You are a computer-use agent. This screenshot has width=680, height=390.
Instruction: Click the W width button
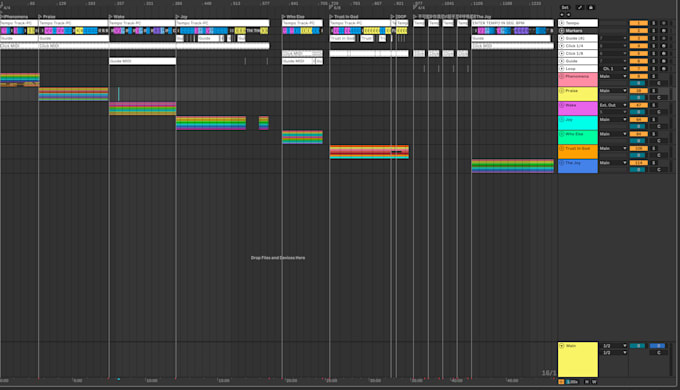coord(594,382)
